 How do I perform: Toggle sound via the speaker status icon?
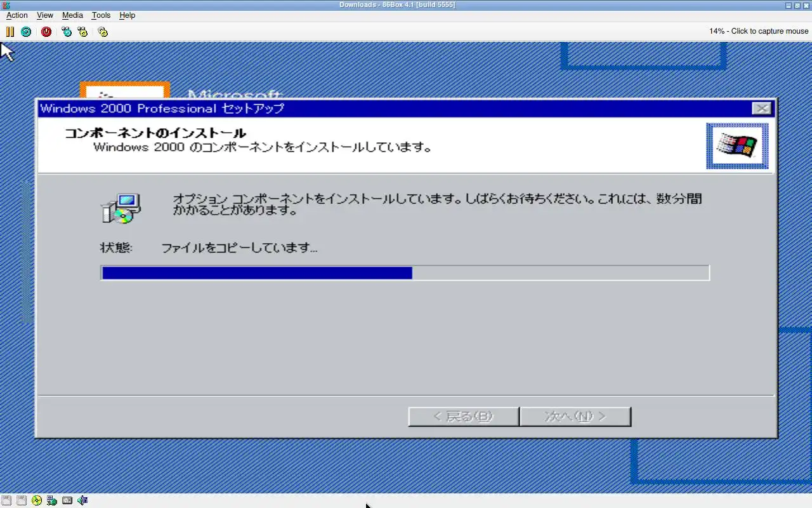pyautogui.click(x=82, y=500)
